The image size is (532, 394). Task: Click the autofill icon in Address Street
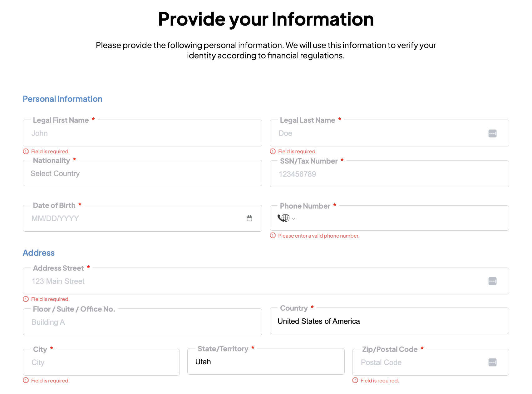coord(492,281)
